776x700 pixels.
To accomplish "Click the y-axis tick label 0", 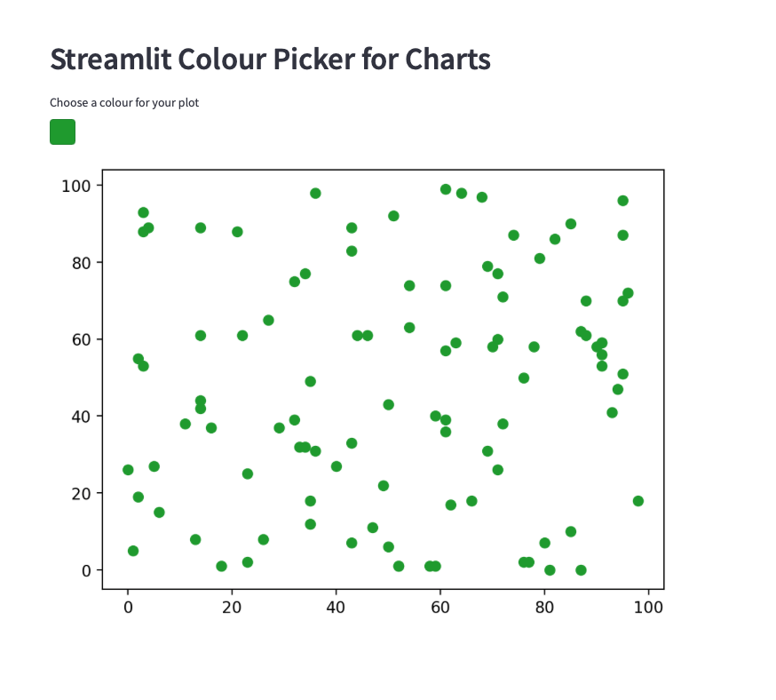I will tap(87, 570).
